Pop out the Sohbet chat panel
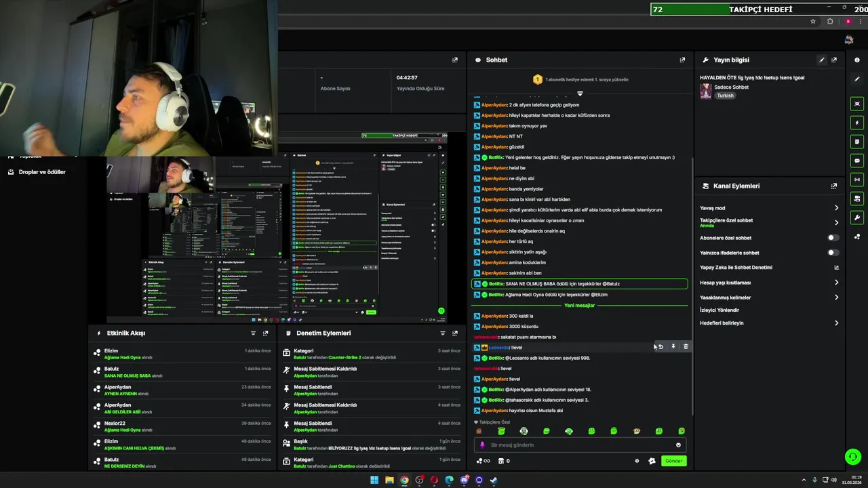The height and width of the screenshot is (488, 868). [682, 60]
